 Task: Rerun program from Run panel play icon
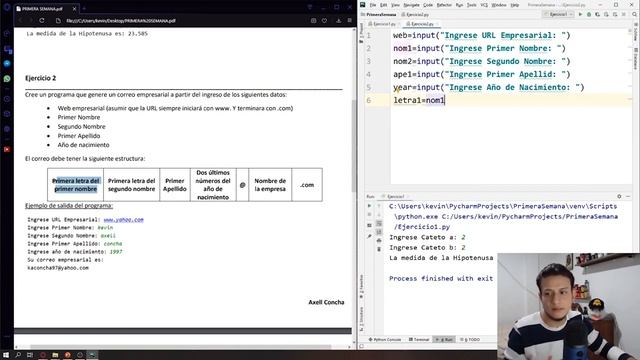pos(369,206)
